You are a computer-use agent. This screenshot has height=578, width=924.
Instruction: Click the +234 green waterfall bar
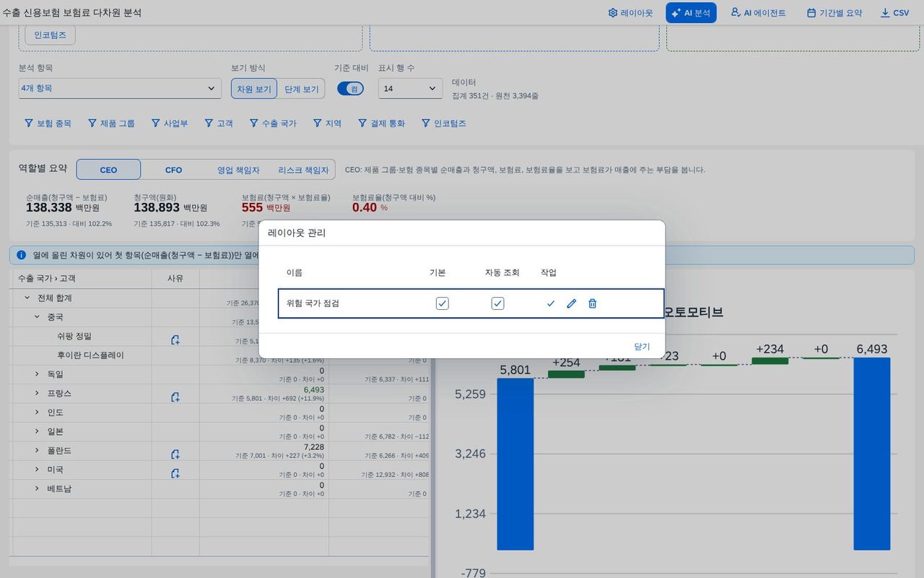coord(770,361)
